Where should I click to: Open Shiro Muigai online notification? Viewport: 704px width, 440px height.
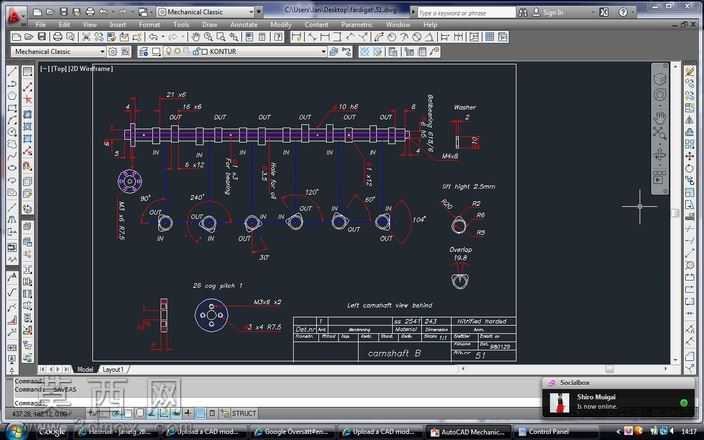pos(619,402)
